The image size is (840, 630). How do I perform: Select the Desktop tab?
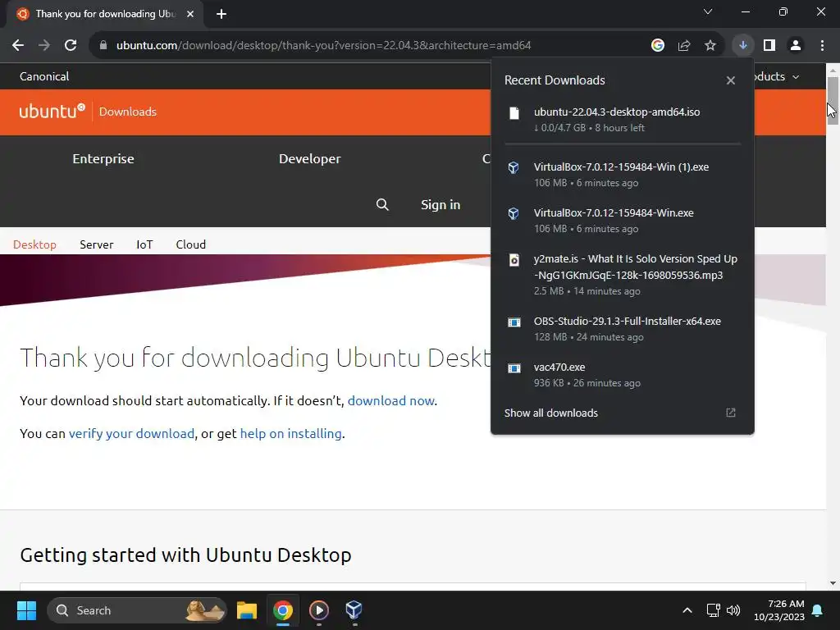point(34,244)
